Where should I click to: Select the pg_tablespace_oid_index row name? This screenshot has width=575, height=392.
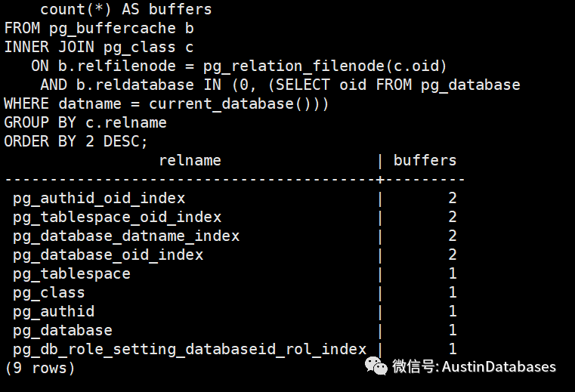pyautogui.click(x=117, y=217)
